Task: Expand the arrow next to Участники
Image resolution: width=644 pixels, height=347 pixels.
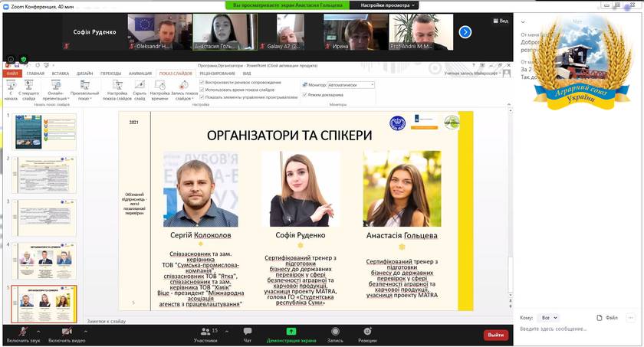Action: click(x=227, y=331)
